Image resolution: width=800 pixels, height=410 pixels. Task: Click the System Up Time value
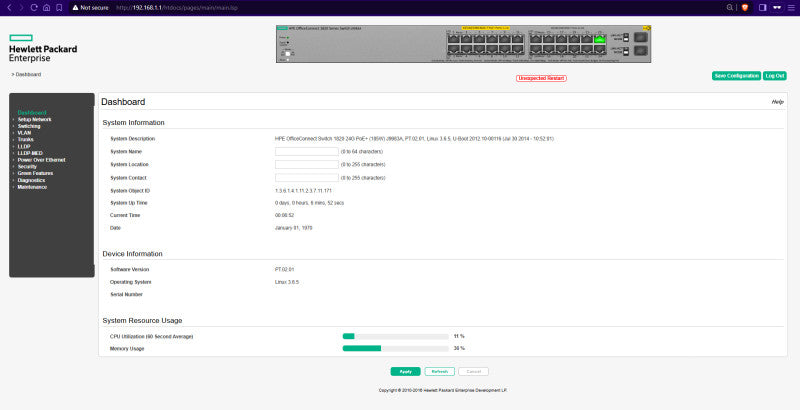click(x=309, y=203)
